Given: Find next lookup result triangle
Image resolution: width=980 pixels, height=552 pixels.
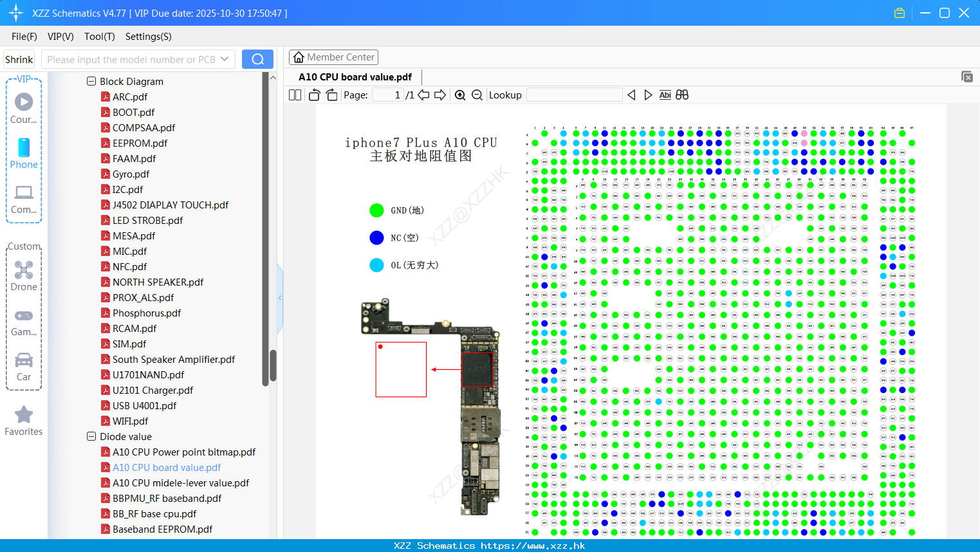Looking at the screenshot, I should click(648, 95).
